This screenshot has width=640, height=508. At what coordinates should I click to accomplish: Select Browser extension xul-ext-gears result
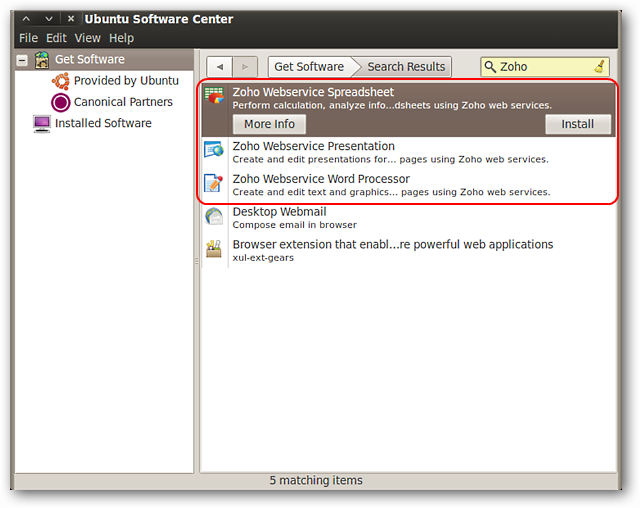[x=409, y=251]
